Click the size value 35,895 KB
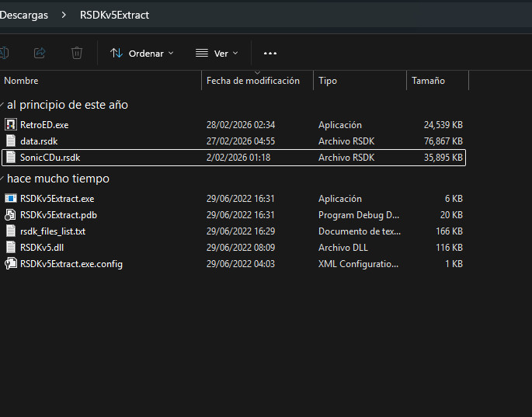The image size is (532, 417). (443, 158)
